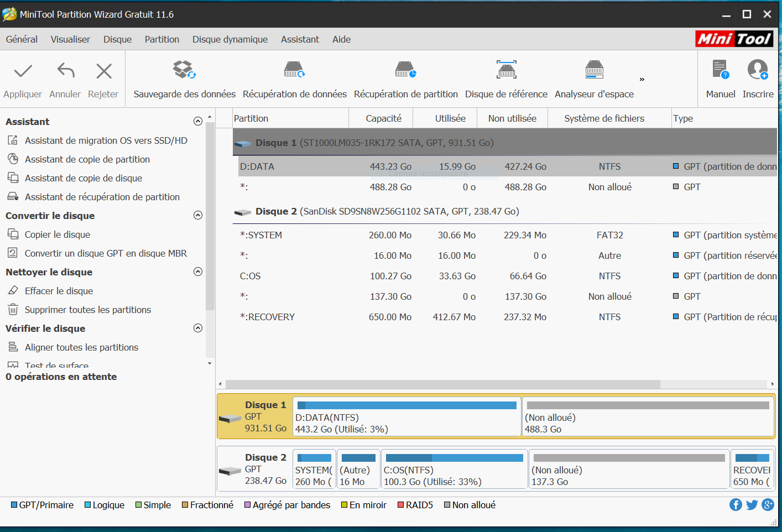Screen dimensions: 782x532
Task: Collapse the Vérifier le disque section
Action: pyautogui.click(x=198, y=328)
